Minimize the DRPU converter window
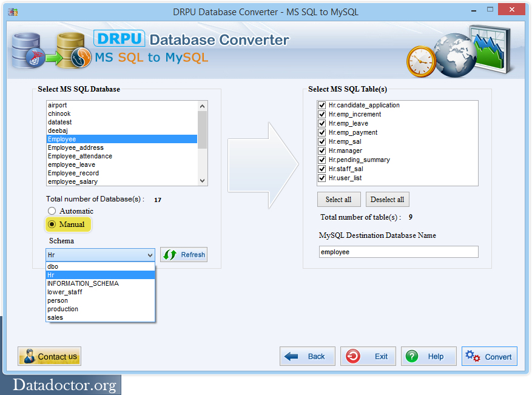 pyautogui.click(x=474, y=10)
